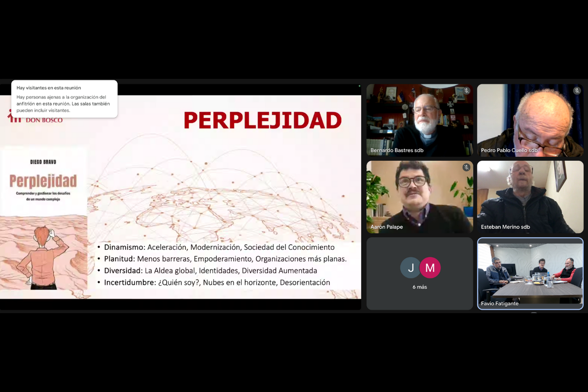Click the muted microphone icon on Bernardo Bastres's tile
The image size is (588, 392).
[x=466, y=91]
